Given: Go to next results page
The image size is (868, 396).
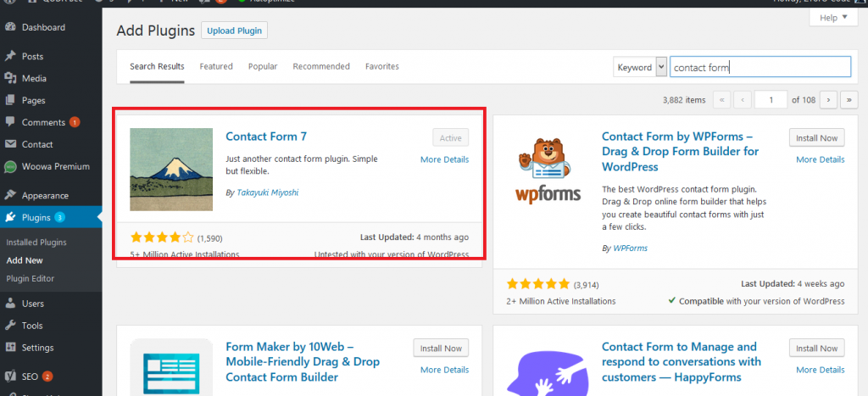Looking at the screenshot, I should click(828, 100).
